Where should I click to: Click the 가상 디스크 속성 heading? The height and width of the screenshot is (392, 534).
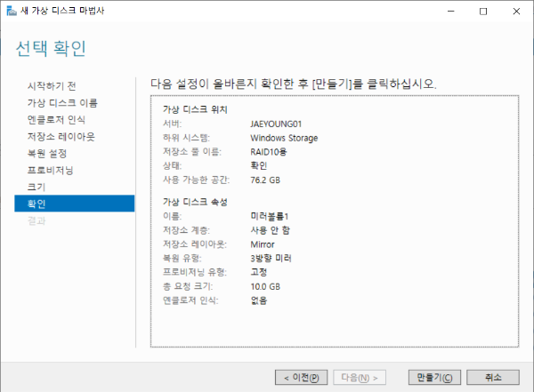[x=195, y=202]
